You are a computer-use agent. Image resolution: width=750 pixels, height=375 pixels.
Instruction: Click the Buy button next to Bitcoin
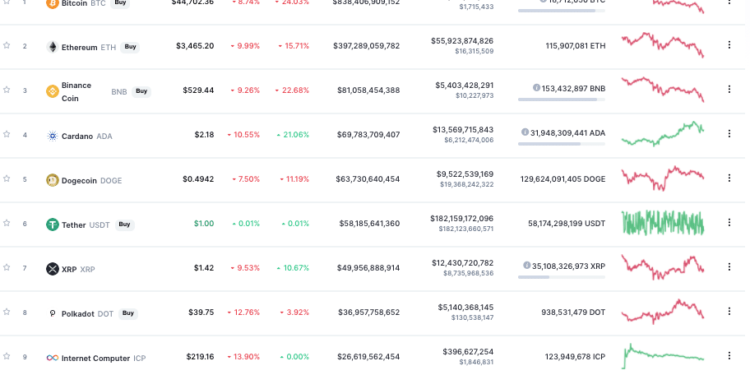tap(120, 3)
